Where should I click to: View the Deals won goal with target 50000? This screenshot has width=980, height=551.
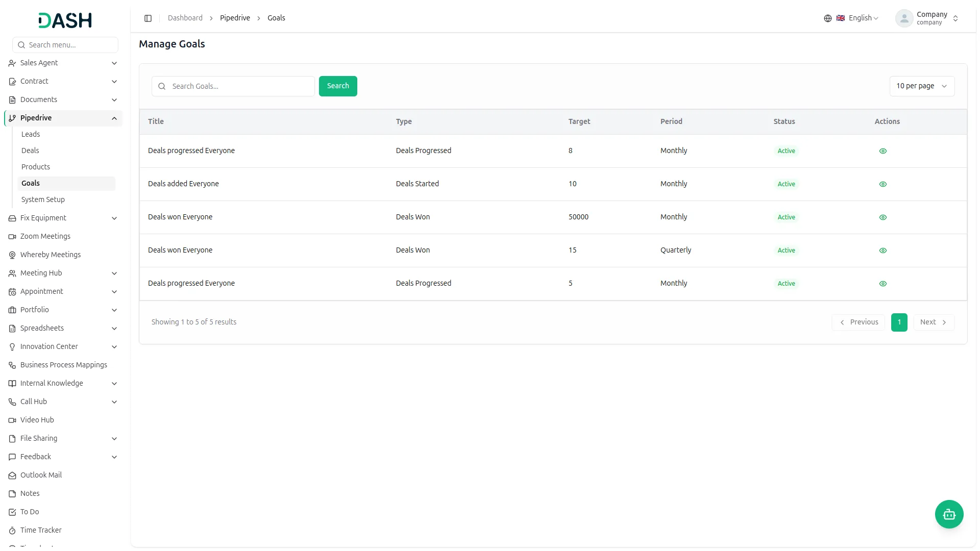point(883,217)
